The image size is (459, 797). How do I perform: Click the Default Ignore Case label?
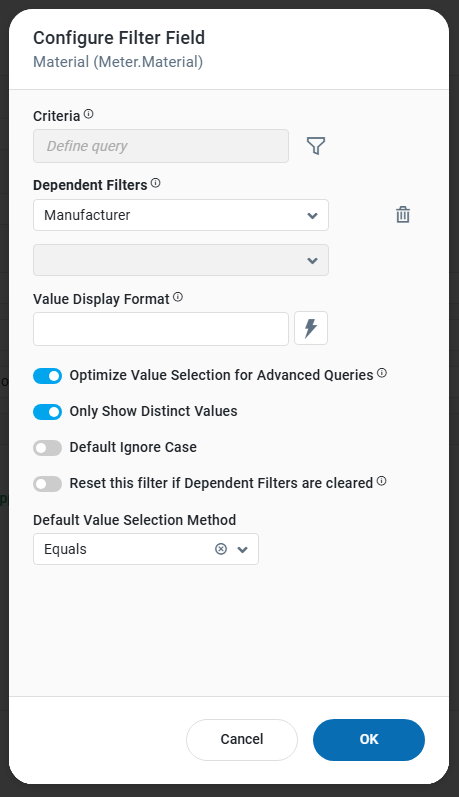(x=133, y=447)
